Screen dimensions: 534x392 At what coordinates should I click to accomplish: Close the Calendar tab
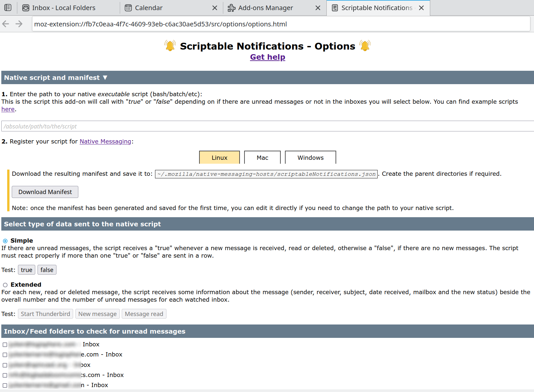(x=215, y=8)
